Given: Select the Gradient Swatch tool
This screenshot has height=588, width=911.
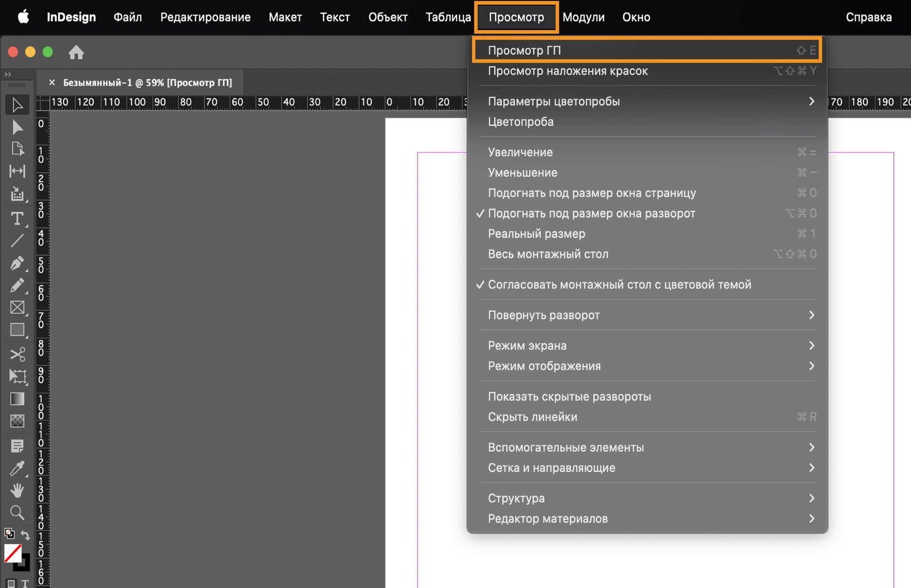Looking at the screenshot, I should coord(17,399).
